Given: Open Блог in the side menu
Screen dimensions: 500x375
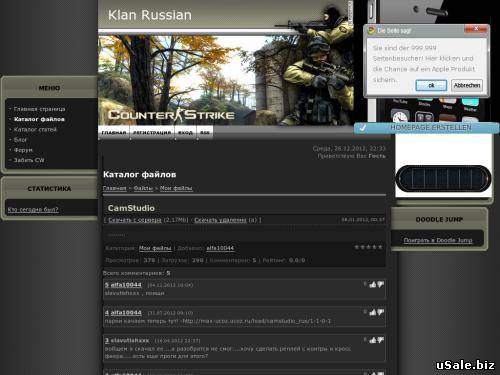Looking at the screenshot, I should coord(20,140).
